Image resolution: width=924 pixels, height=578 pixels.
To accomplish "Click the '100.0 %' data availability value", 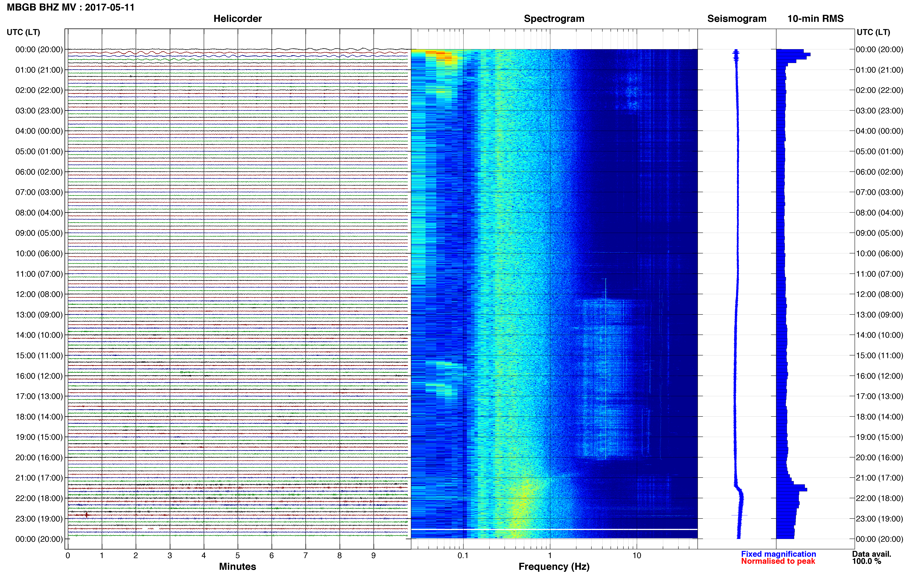I will click(866, 561).
